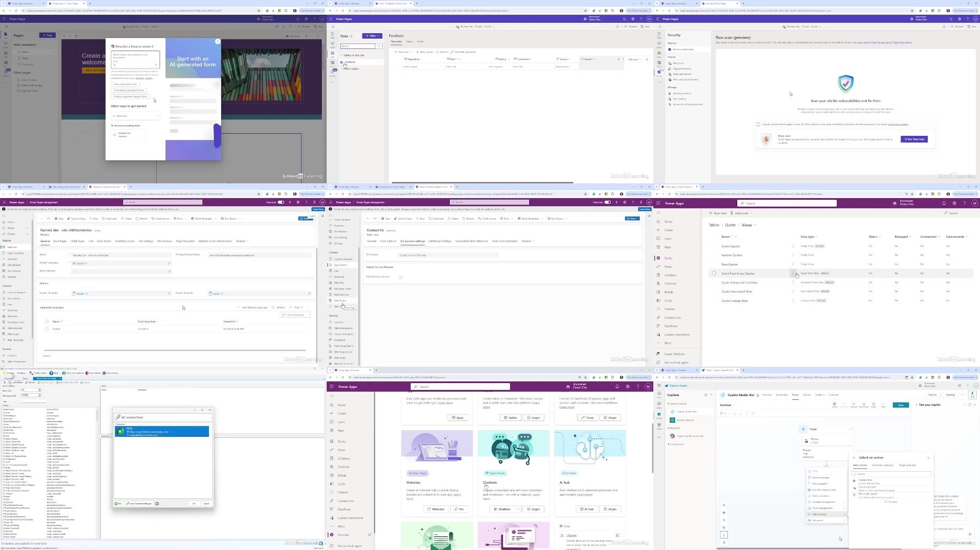Viewport: 980px width, 550px height.
Task: Check the header checkbox of Supported Languages grid
Action: pos(47,322)
